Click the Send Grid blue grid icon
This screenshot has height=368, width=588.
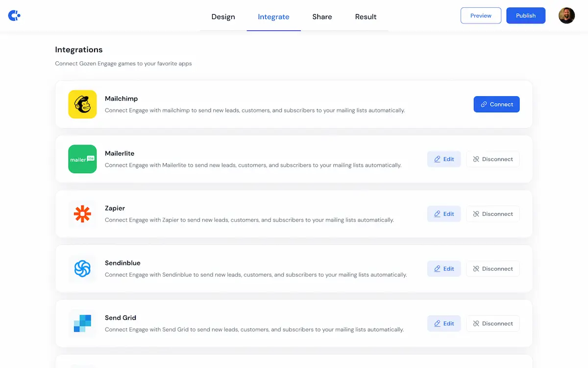pos(82,323)
